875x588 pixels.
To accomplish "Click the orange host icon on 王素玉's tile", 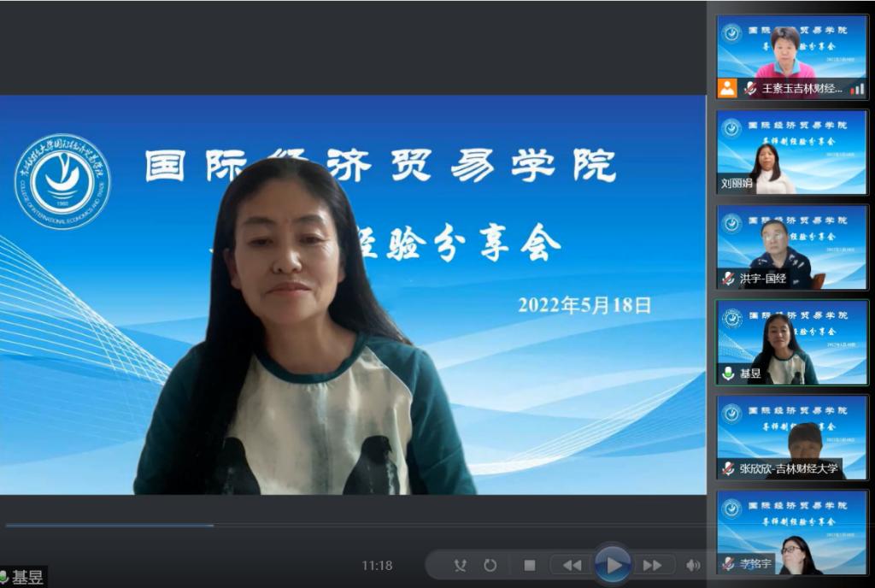I will (x=727, y=88).
